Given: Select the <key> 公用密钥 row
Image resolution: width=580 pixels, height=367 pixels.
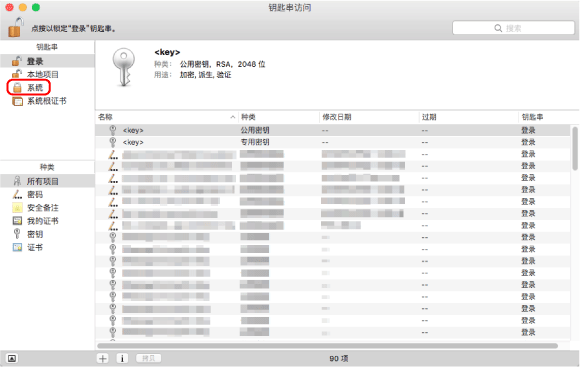Looking at the screenshot, I should [x=333, y=130].
